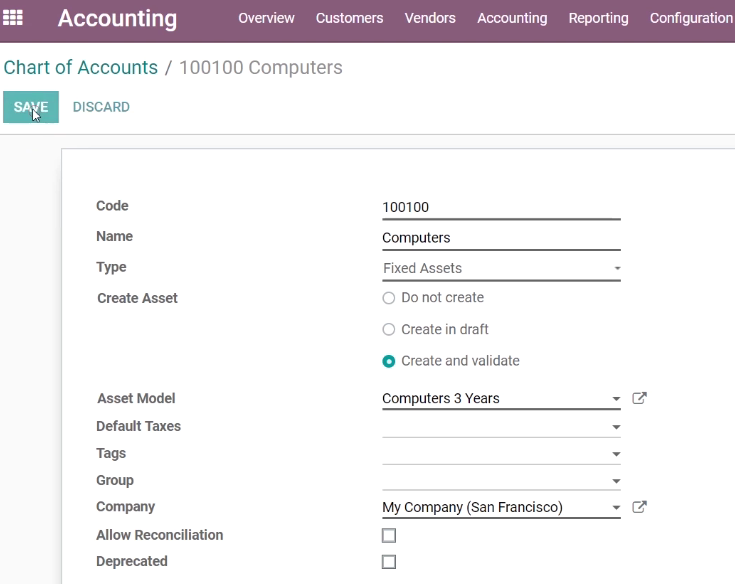Tick the Allow Reconciliation checkbox
This screenshot has width=735, height=584.
[389, 535]
